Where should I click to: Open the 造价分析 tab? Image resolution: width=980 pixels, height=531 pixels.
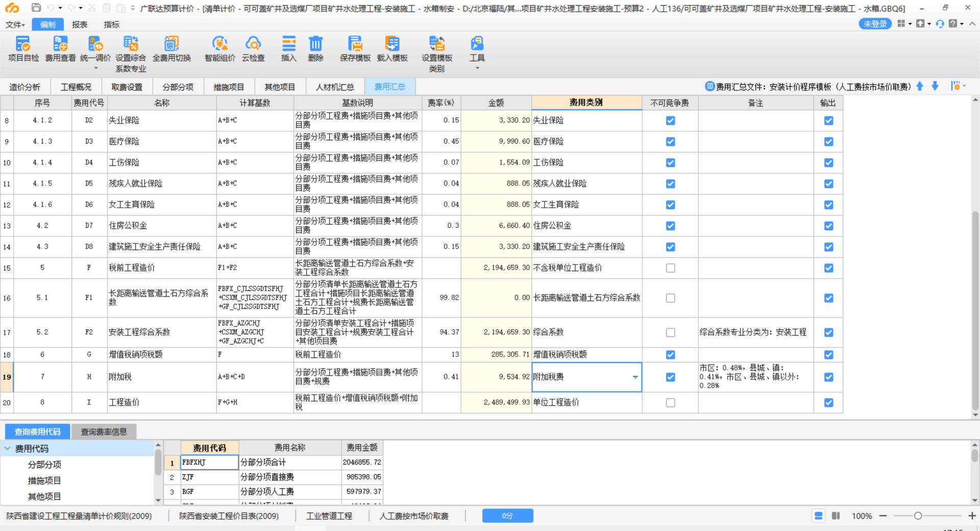pyautogui.click(x=25, y=87)
